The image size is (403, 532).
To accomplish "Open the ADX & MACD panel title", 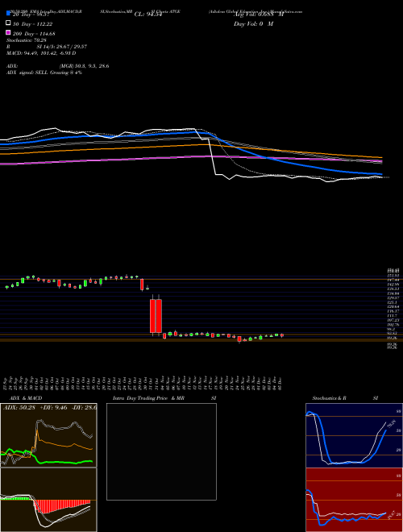I will 26,398.
